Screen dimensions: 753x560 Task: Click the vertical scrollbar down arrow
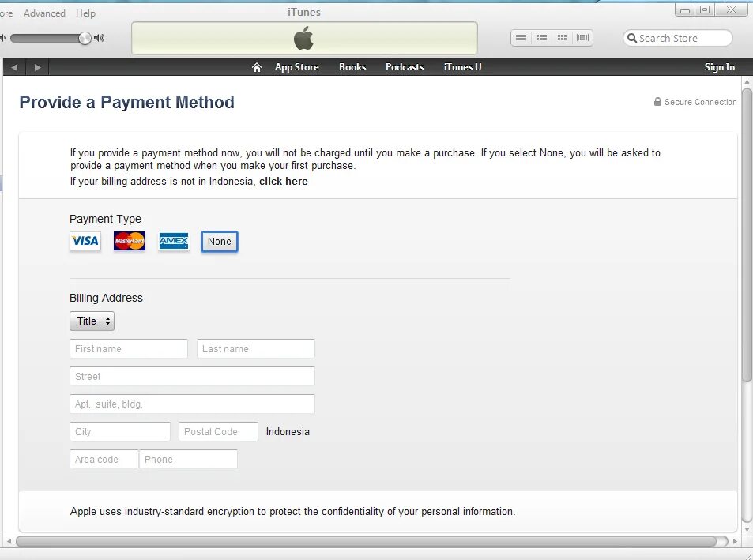coord(747,530)
